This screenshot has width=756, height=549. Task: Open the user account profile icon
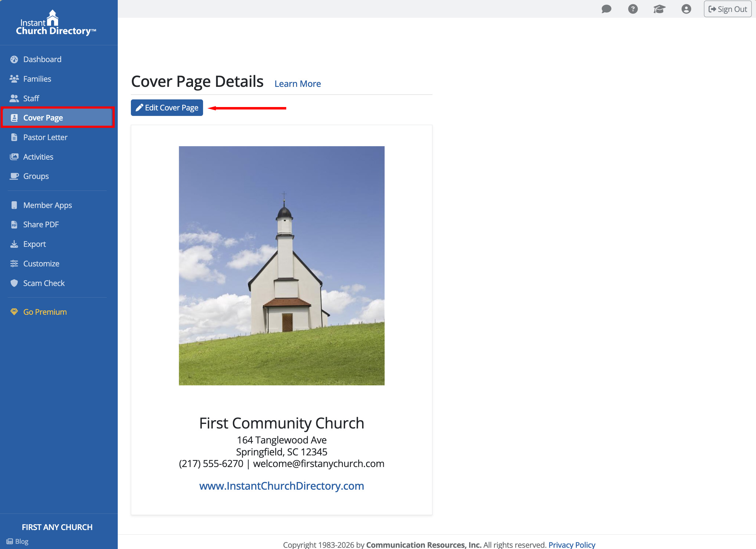(686, 9)
